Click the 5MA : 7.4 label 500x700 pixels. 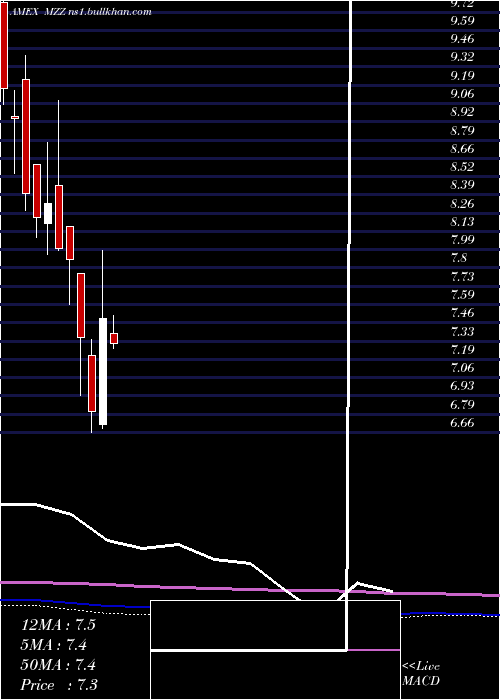click(x=54, y=645)
